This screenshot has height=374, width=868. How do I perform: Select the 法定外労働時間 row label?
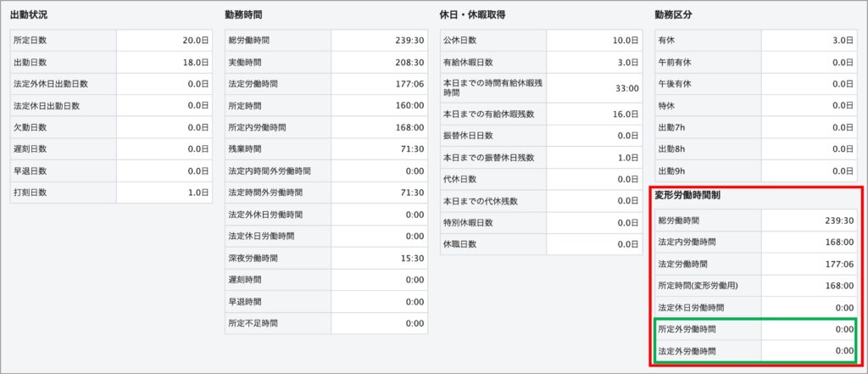pos(687,351)
